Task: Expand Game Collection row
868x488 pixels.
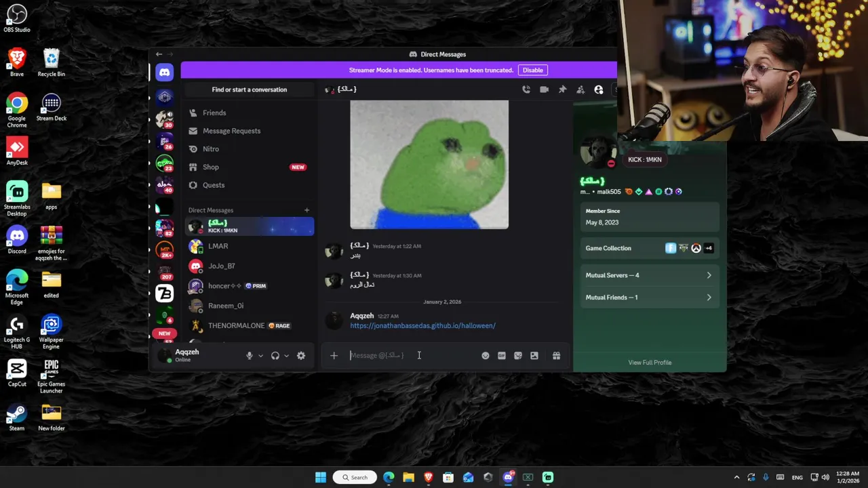Action: (x=650, y=248)
